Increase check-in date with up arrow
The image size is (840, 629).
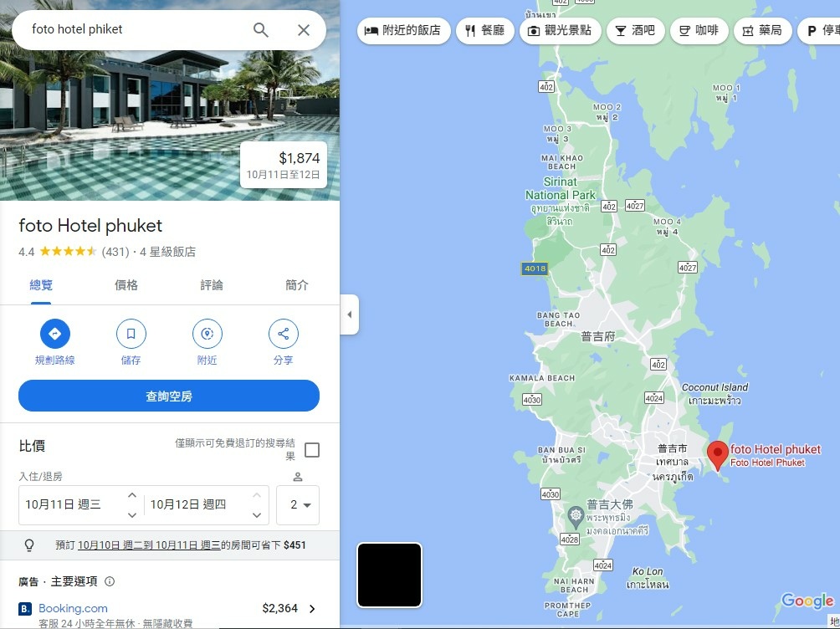(x=132, y=495)
